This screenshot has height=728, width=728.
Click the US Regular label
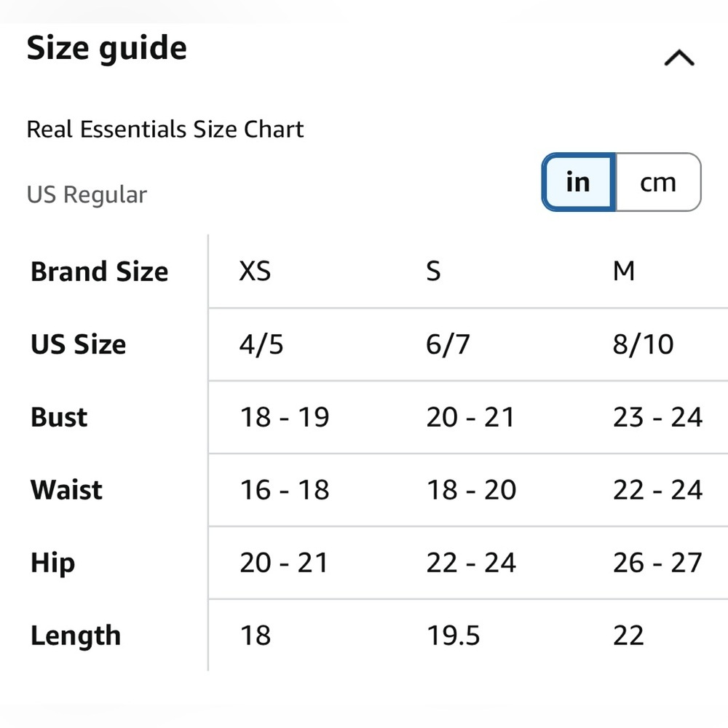pos(87,194)
